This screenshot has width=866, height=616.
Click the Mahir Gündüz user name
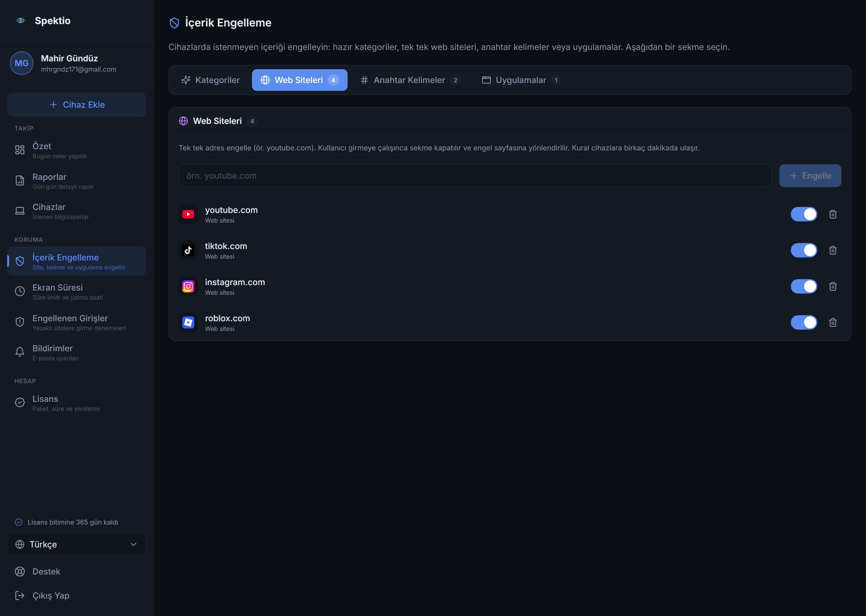point(69,58)
